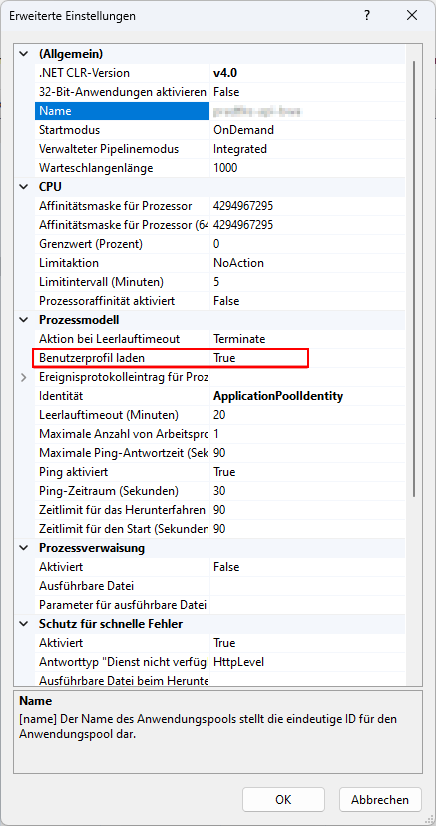Collapse the (Allgemein) section
436x826 pixels.
pos(24,54)
